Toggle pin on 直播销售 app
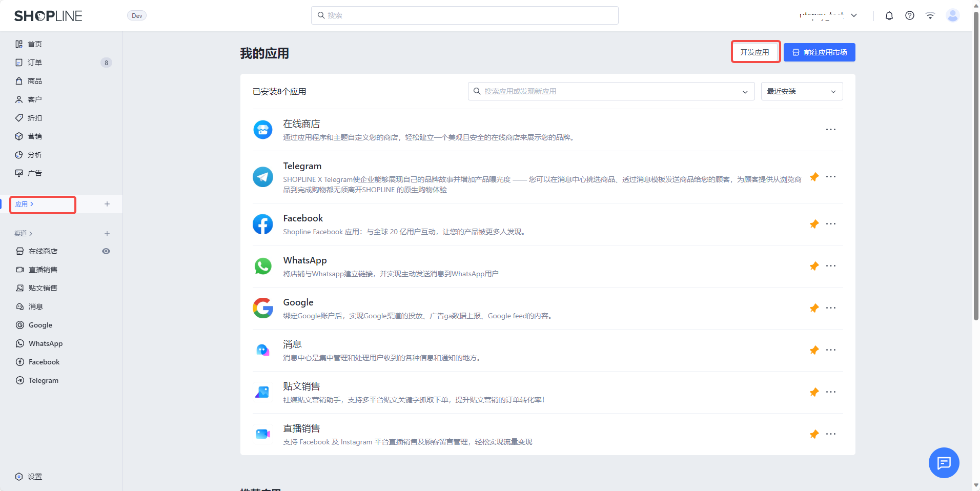 click(814, 435)
